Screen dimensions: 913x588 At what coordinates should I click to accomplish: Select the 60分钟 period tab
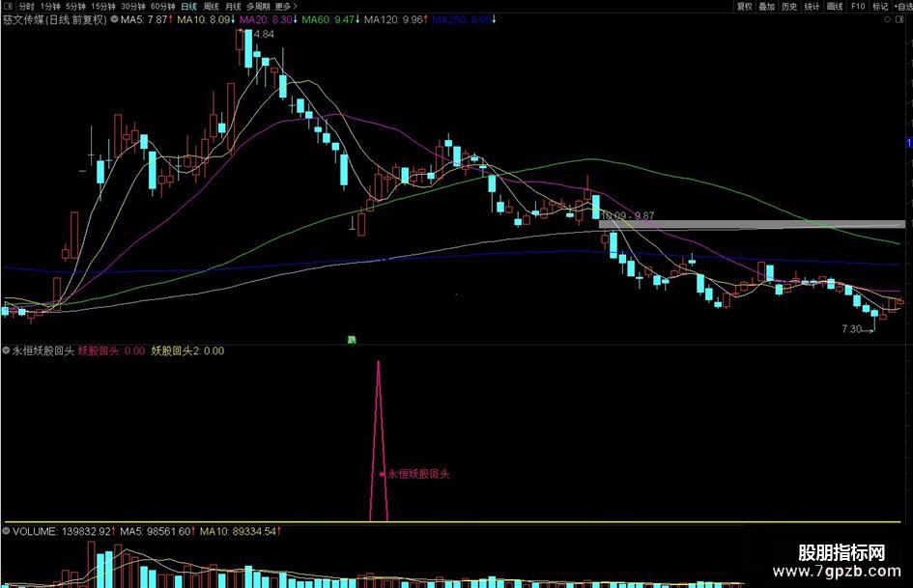tap(162, 7)
